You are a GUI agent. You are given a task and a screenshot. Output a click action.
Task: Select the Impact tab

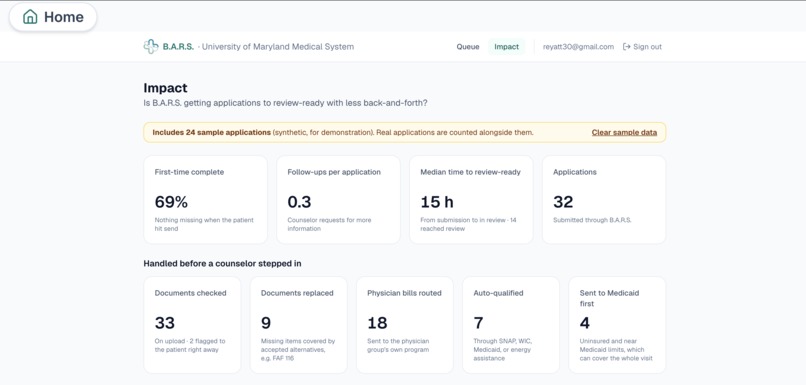pos(506,47)
